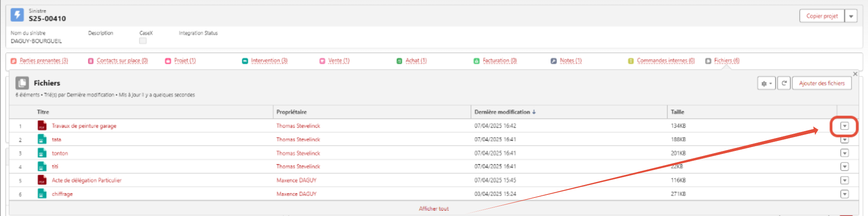Click the image file icon for tata
Screen dimensions: 868x216
coord(42,139)
